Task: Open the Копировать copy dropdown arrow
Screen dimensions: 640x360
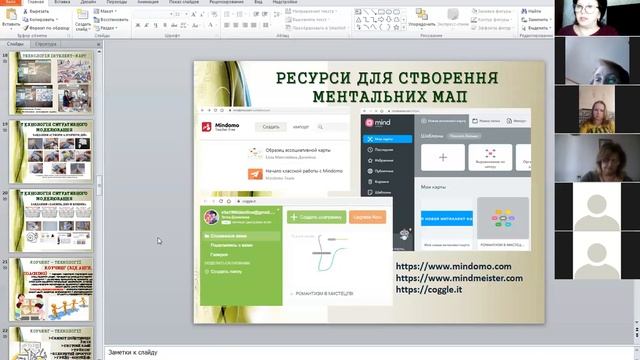Action: point(57,19)
